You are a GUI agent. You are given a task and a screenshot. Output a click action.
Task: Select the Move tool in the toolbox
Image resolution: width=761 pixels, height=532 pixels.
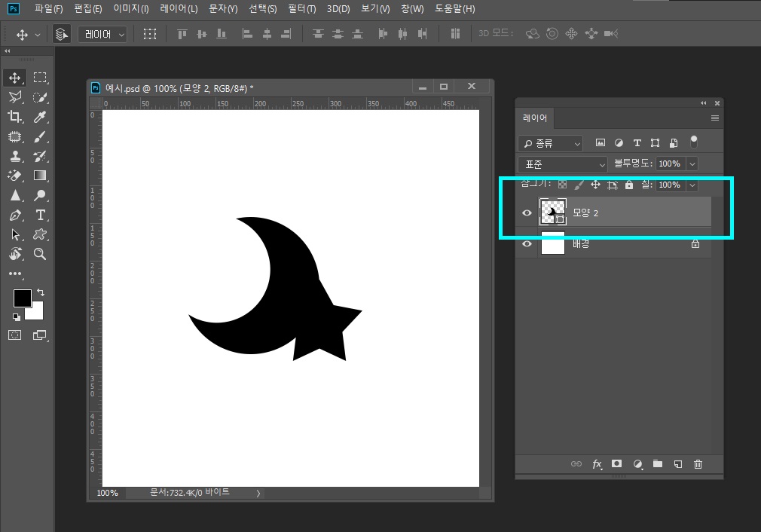pos(14,78)
